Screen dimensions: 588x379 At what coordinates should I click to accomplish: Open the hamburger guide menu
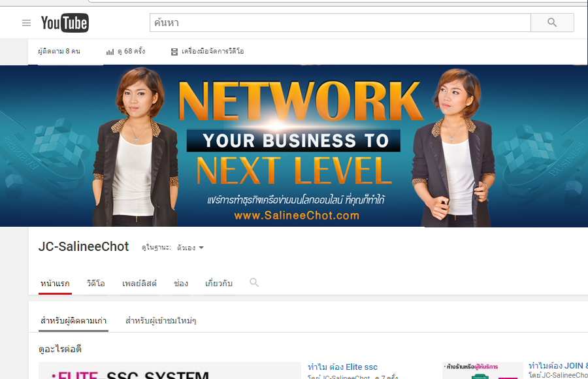[x=26, y=23]
